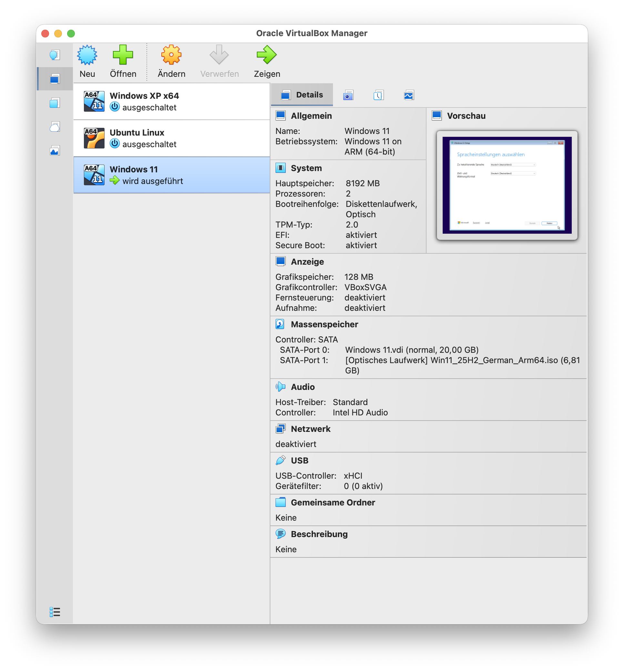Screen dimensions: 624x672
Task: Open the Logs clock tab
Action: 378,95
